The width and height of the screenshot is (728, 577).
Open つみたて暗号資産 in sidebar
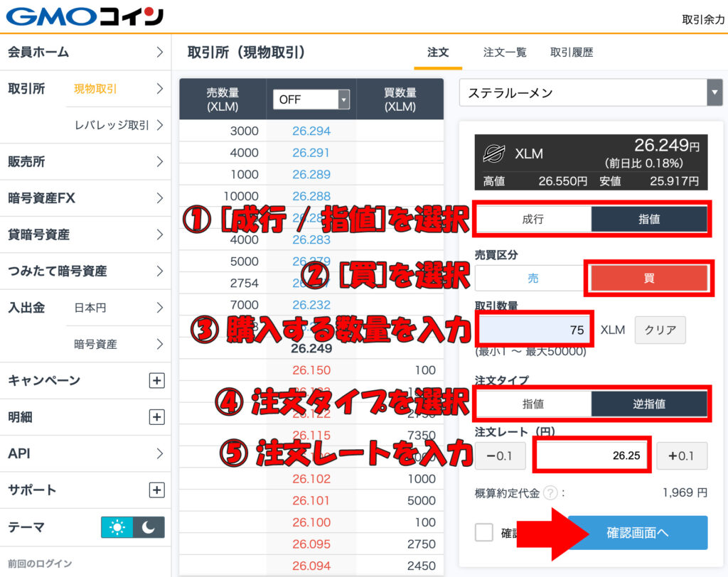click(85, 271)
